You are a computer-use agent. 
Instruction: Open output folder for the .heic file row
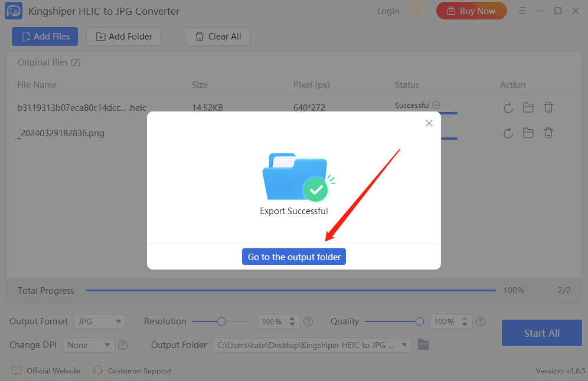click(528, 107)
